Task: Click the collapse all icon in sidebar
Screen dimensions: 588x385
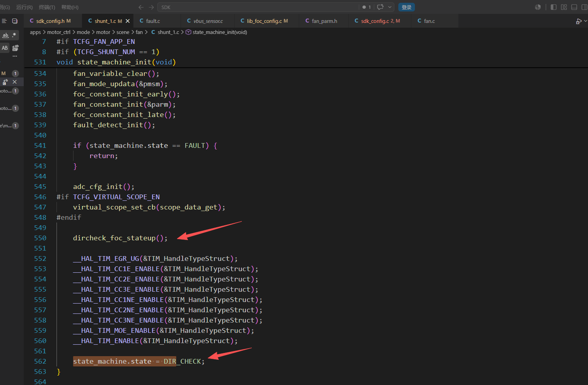Action: [15, 21]
